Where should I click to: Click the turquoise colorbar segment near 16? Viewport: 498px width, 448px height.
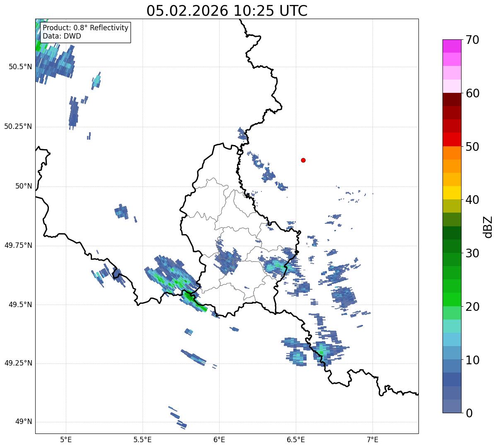point(452,326)
